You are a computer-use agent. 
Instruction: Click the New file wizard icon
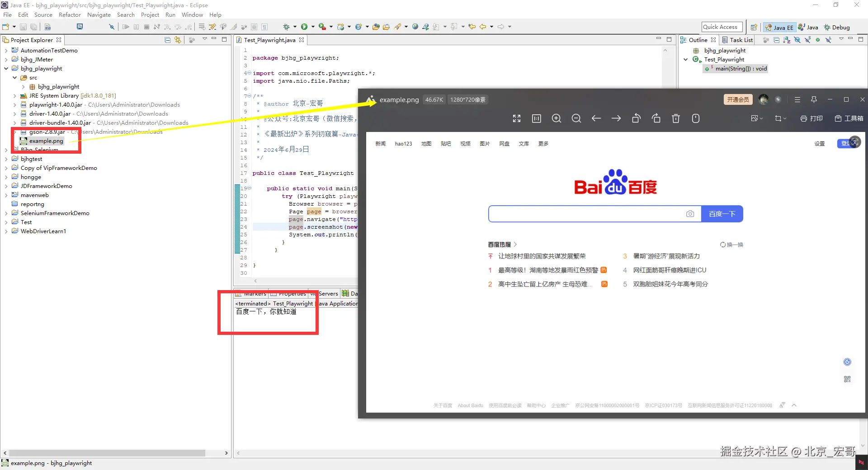tap(6, 27)
